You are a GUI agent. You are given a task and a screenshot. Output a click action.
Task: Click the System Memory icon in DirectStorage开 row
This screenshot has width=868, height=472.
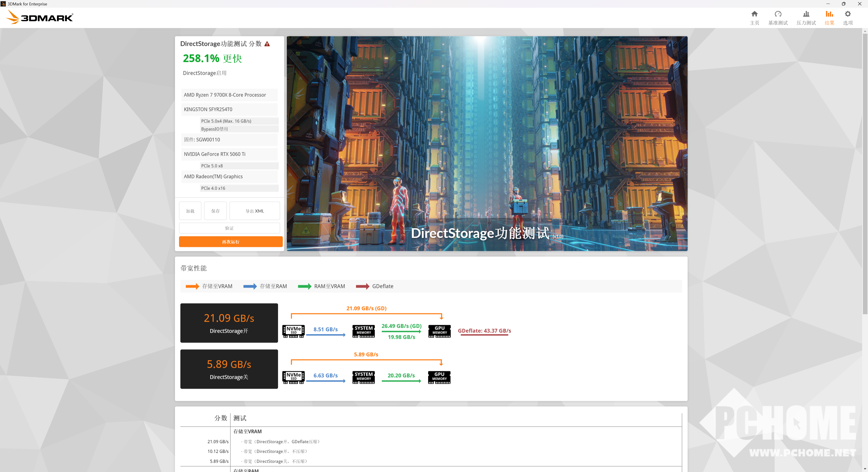pyautogui.click(x=363, y=331)
